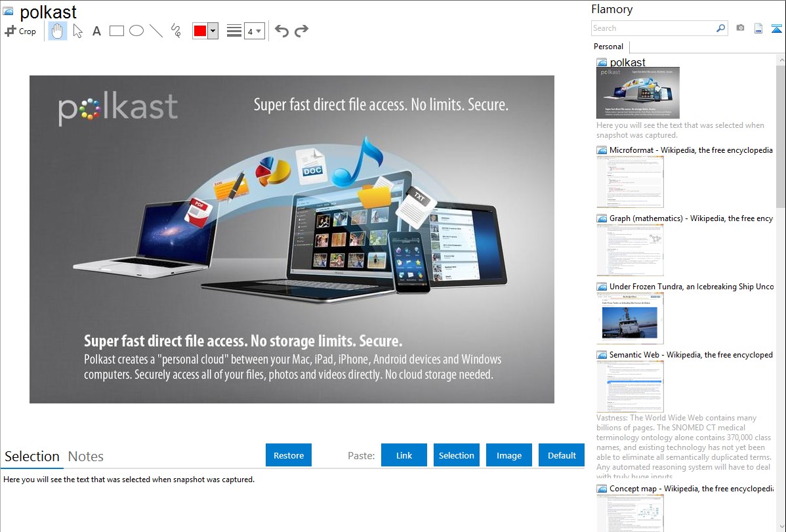Image resolution: width=786 pixels, height=532 pixels.
Task: Open the Under Frozen Tundra snapshot thumbnail
Action: pos(630,318)
